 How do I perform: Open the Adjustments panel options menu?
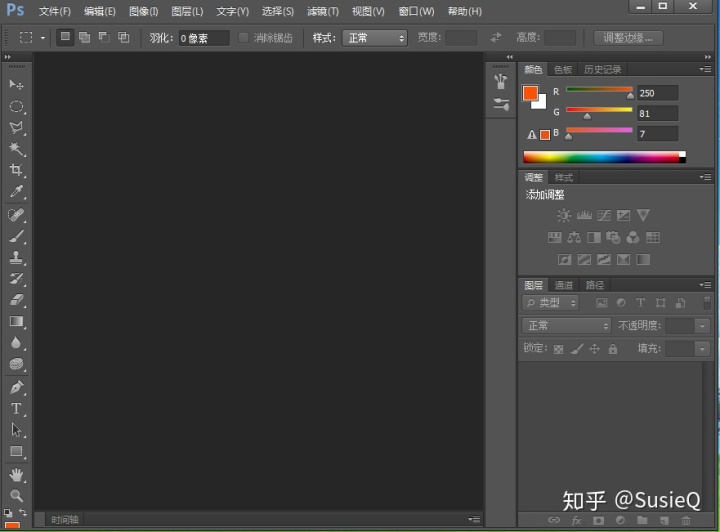click(705, 177)
